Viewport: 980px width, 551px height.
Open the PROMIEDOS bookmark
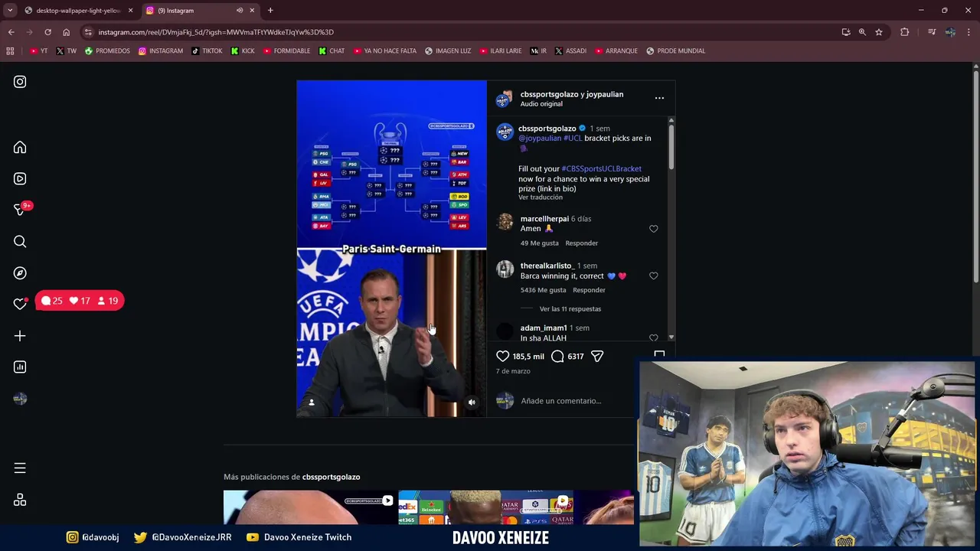point(107,51)
